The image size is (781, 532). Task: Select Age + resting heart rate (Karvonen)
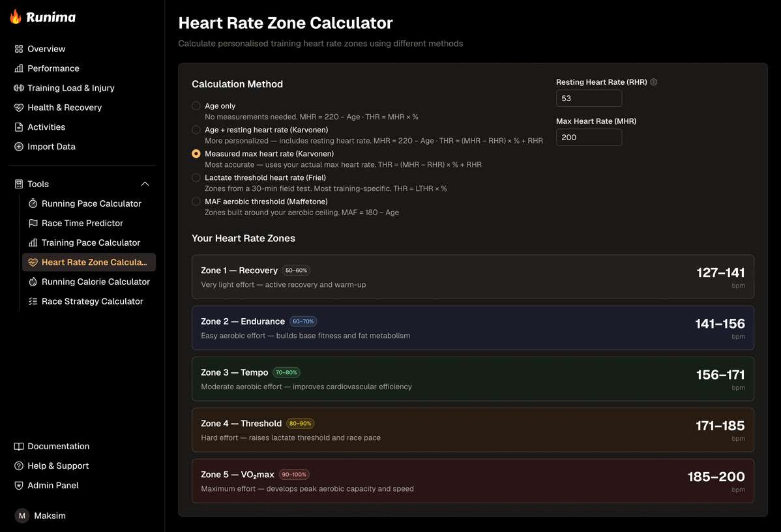(x=196, y=130)
